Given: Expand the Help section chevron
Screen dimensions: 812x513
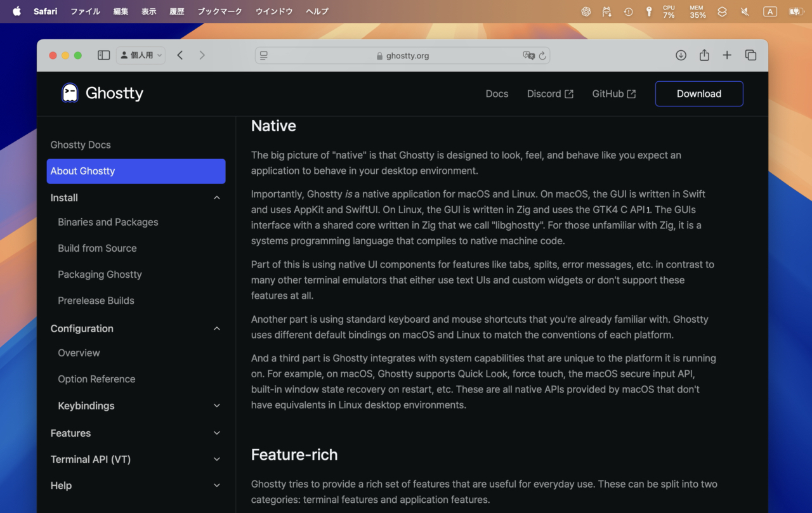Looking at the screenshot, I should (x=217, y=485).
